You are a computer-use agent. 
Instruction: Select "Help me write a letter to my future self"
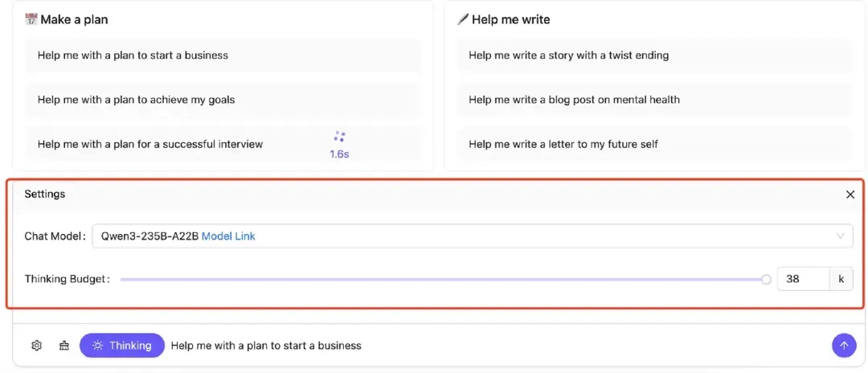(653, 144)
